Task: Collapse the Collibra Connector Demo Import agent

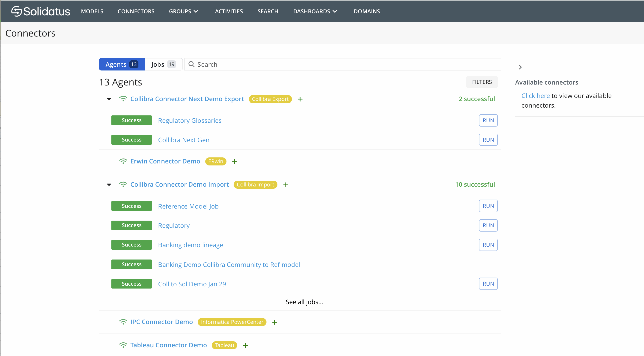Action: 109,185
